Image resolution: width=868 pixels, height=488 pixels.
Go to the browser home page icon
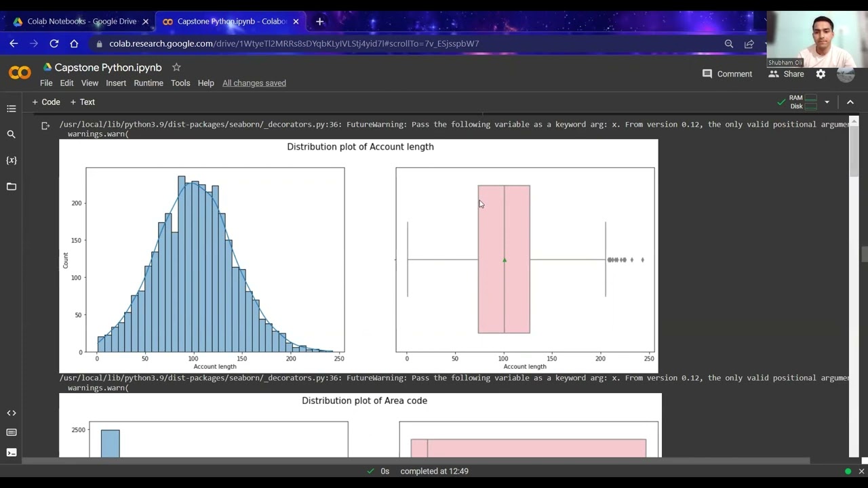[x=74, y=43]
